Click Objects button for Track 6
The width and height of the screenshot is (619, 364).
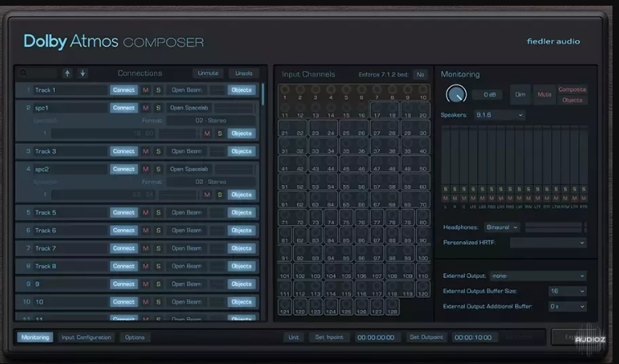242,231
